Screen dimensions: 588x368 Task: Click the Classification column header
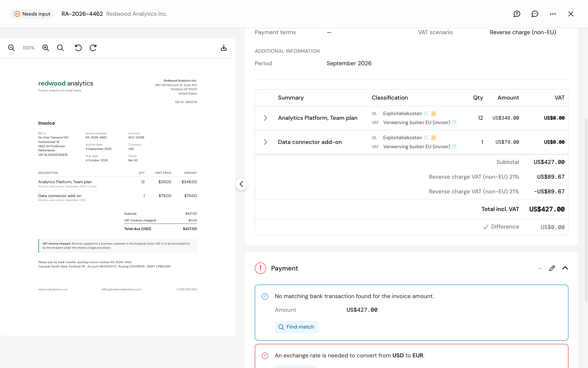pyautogui.click(x=390, y=98)
